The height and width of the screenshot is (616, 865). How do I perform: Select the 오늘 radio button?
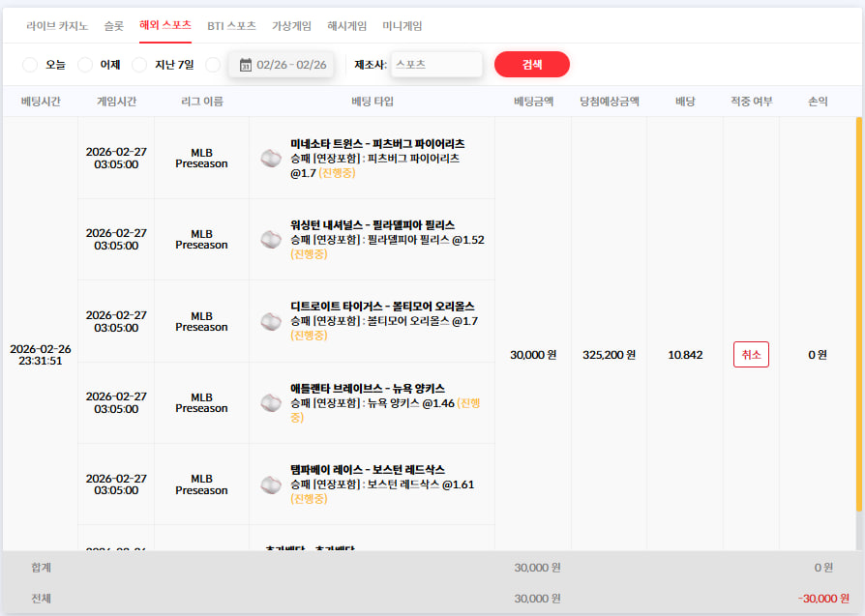pyautogui.click(x=30, y=65)
